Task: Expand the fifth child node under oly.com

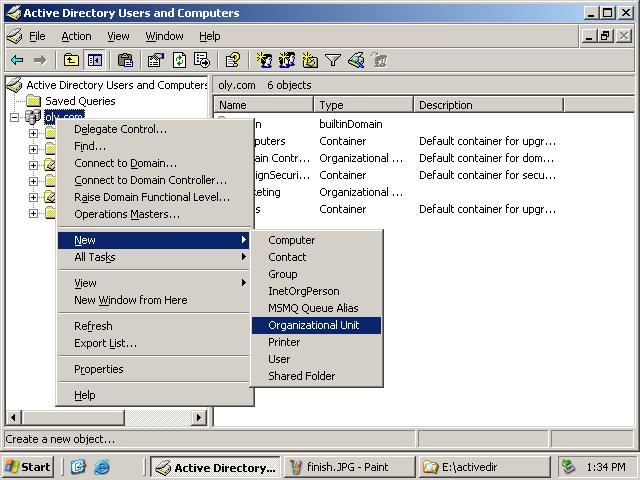Action: (33, 197)
